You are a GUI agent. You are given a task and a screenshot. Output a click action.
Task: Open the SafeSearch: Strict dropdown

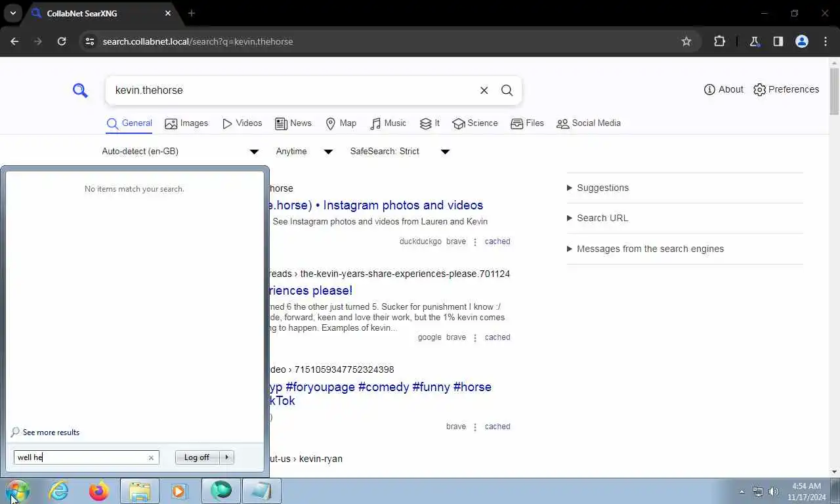pyautogui.click(x=399, y=152)
